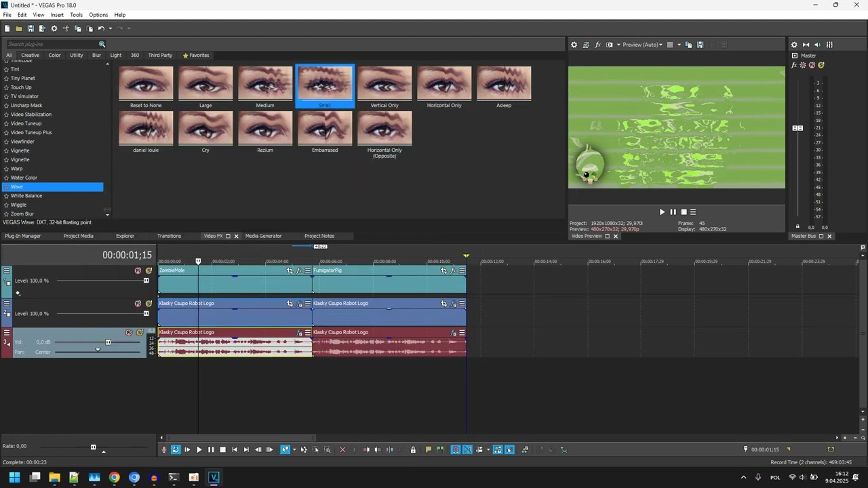This screenshot has width=868, height=488.
Task: Stop timeline playback
Action: coord(222,449)
